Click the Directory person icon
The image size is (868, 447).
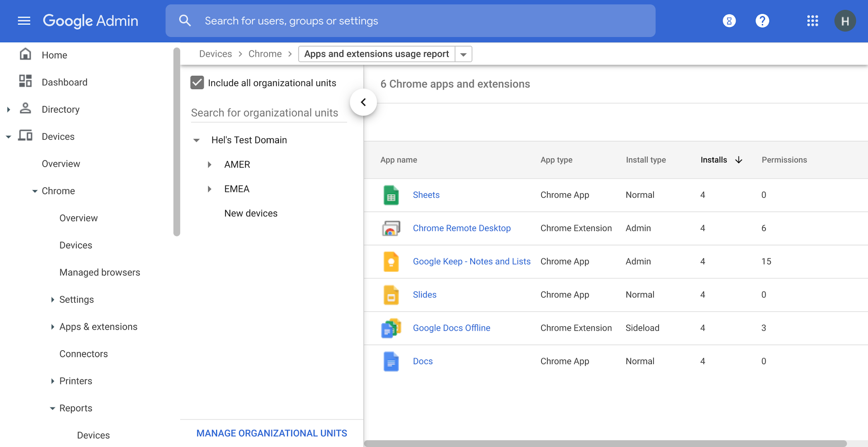click(25, 108)
